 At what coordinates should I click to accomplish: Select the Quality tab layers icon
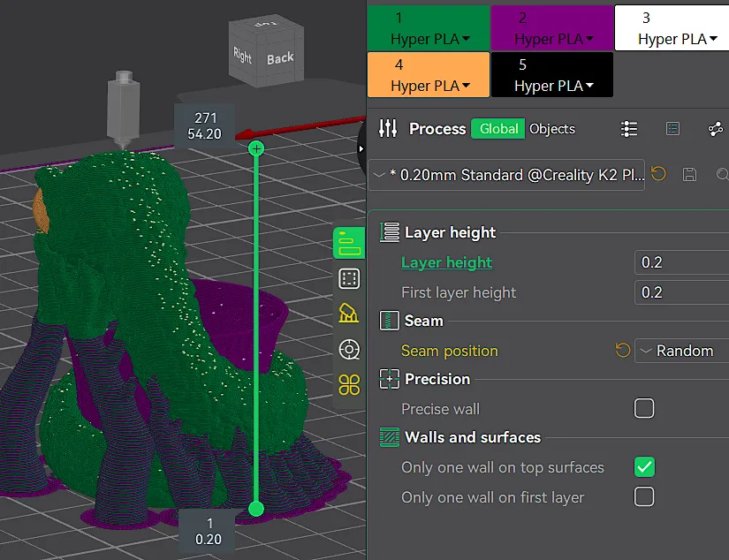pos(349,243)
